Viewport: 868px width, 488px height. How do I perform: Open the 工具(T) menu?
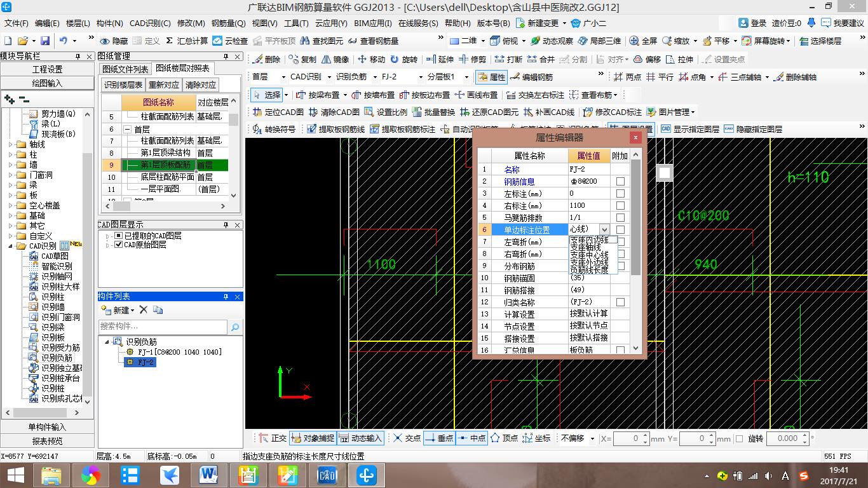296,23
